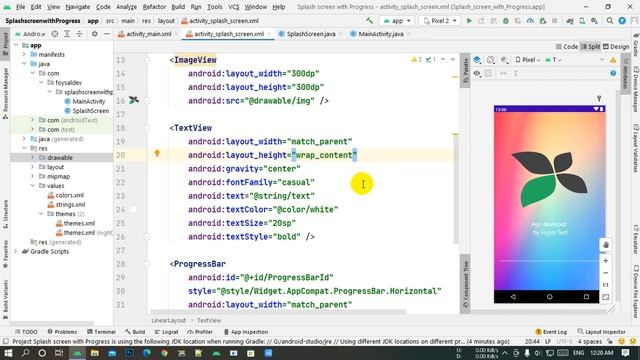Click the Search Everywhere magnifier icon
Viewport: 640px width, 360px height.
point(610,20)
